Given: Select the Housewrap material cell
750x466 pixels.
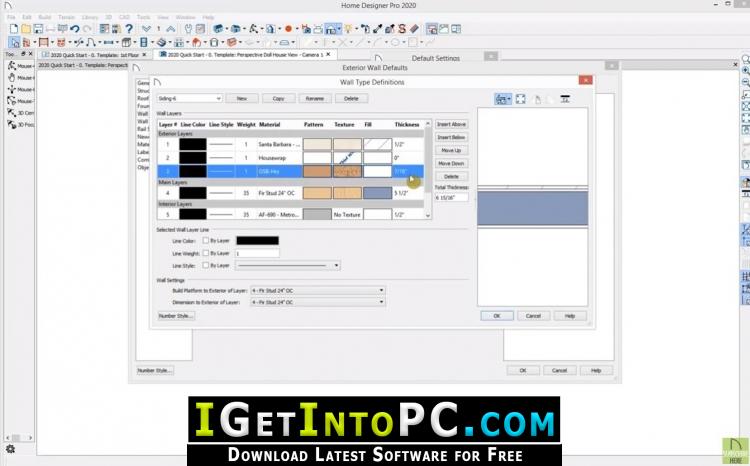Looking at the screenshot, I should [x=279, y=158].
